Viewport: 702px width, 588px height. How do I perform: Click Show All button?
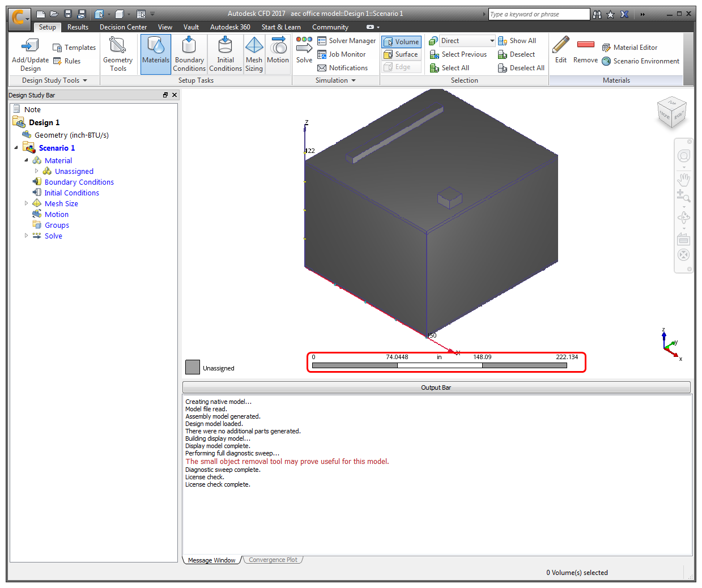pos(517,41)
